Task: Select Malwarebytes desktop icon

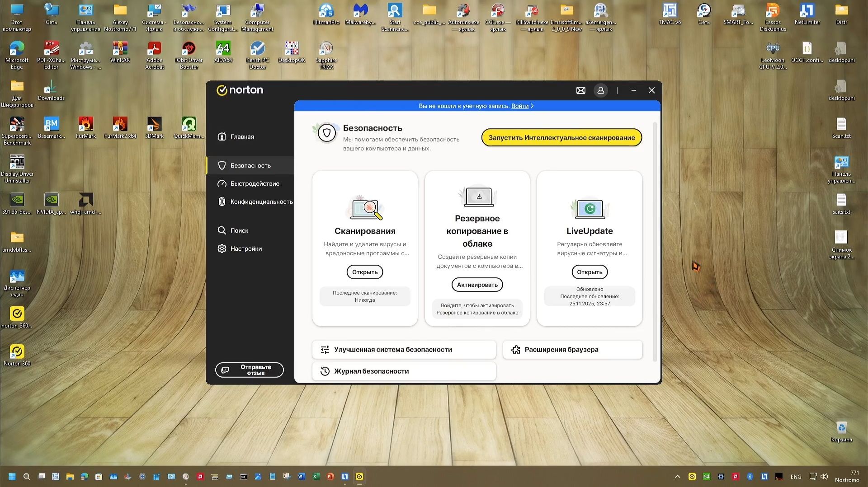Action: [360, 14]
